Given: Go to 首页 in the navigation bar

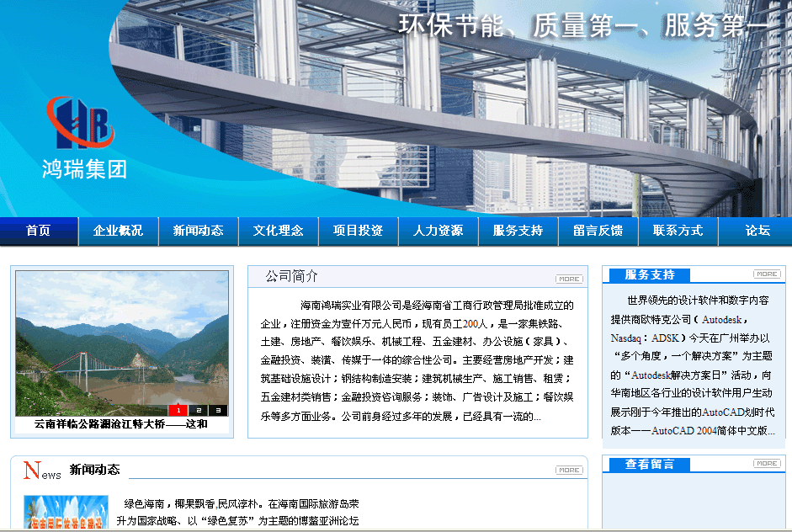Looking at the screenshot, I should pyautogui.click(x=39, y=231).
